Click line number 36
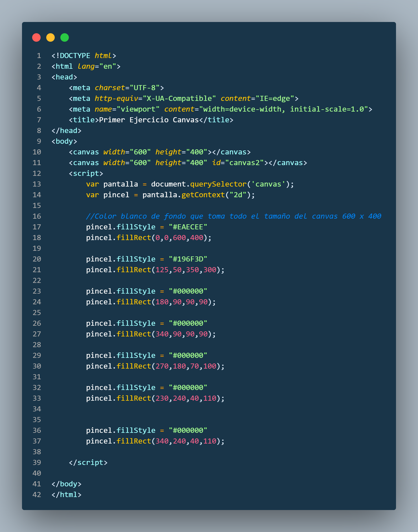The width and height of the screenshot is (418, 532). tap(37, 430)
